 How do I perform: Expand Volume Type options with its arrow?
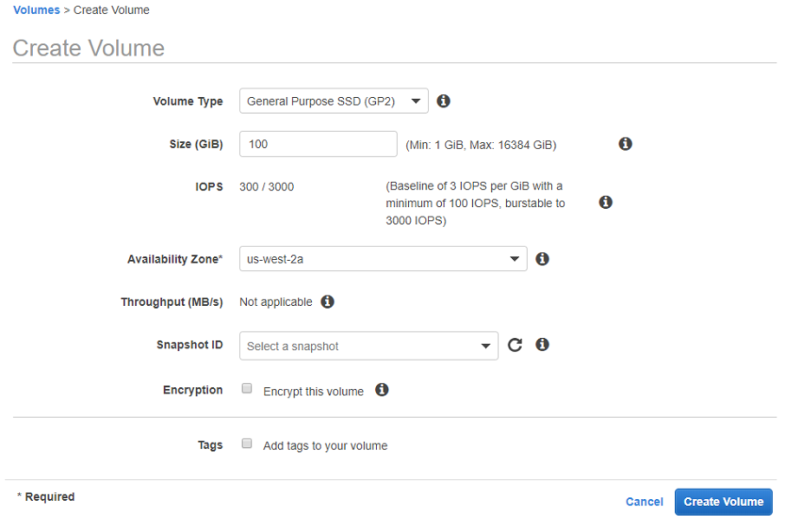pos(417,101)
